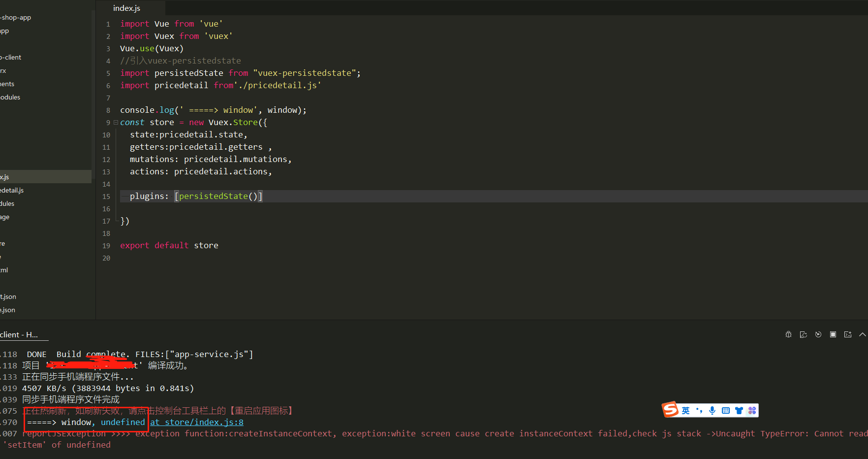Click the restart run icon in console toolbar
This screenshot has height=459, width=868.
click(x=818, y=334)
